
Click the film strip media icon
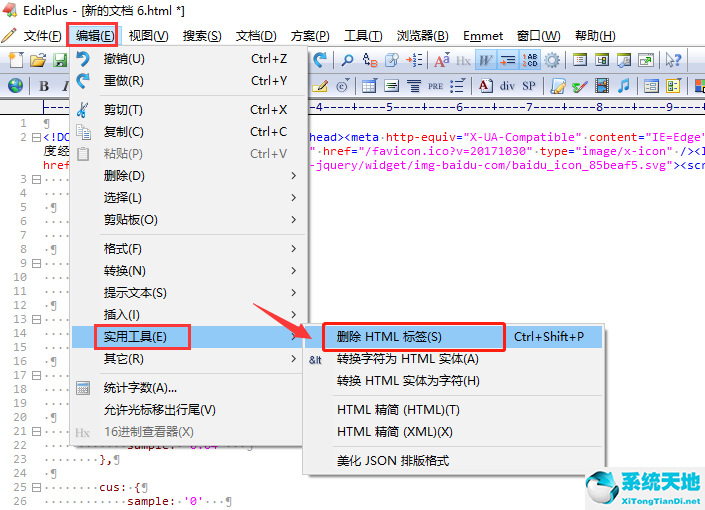pyautogui.click(x=602, y=85)
